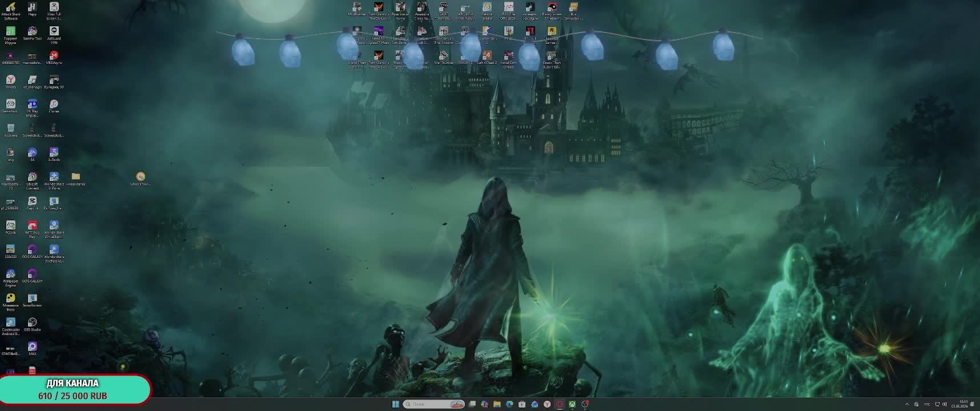980x411 pixels.
Task: Open the Need for Speed Heat shortcut
Action: coord(379,35)
